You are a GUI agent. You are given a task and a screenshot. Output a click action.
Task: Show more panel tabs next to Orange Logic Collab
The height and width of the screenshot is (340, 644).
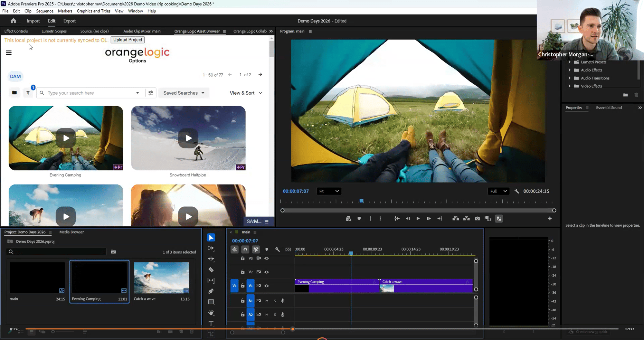point(271,31)
